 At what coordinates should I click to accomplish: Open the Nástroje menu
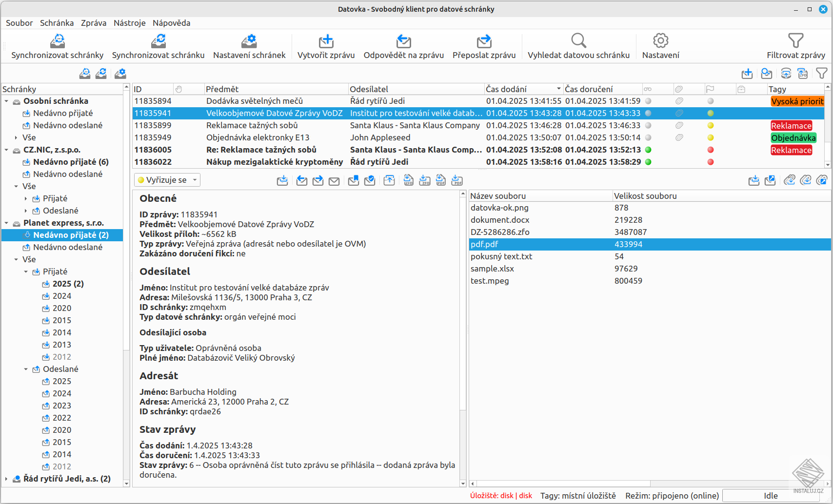click(x=129, y=23)
